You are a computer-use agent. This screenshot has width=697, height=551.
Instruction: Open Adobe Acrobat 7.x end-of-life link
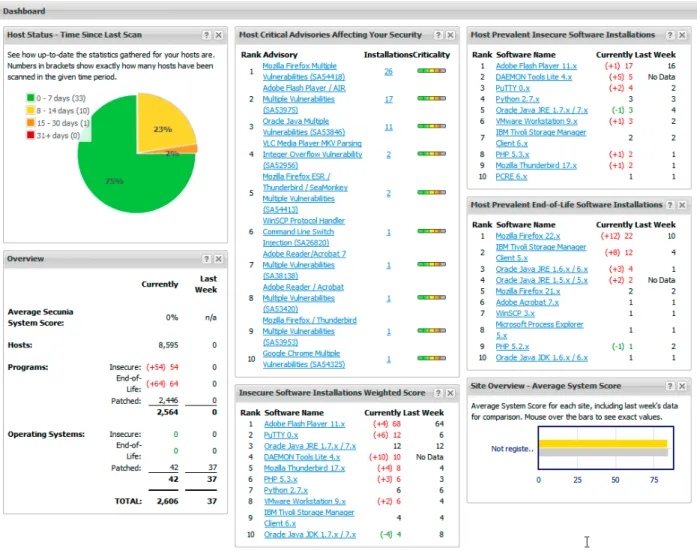(527, 302)
